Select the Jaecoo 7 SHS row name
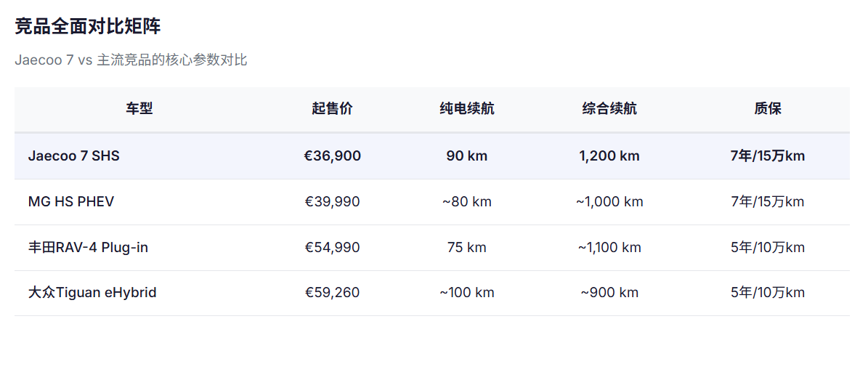The width and height of the screenshot is (868, 372). 74,155
